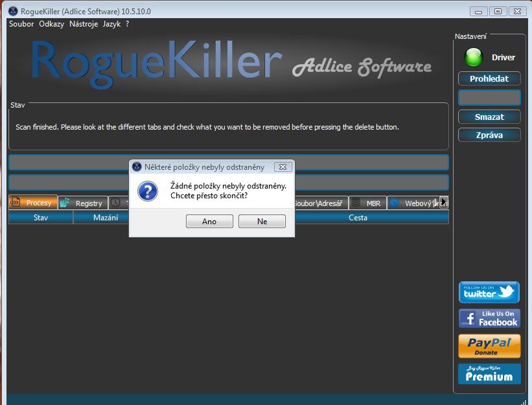
Task: Click the Smazat delete button
Action: (x=489, y=117)
